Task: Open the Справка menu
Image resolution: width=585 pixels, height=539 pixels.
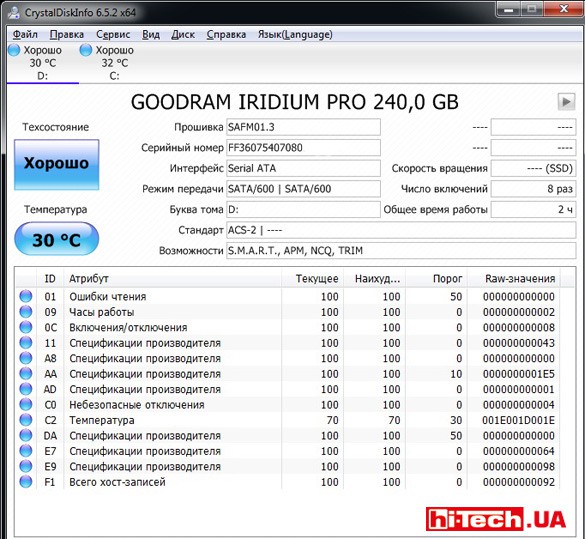Action: click(226, 35)
